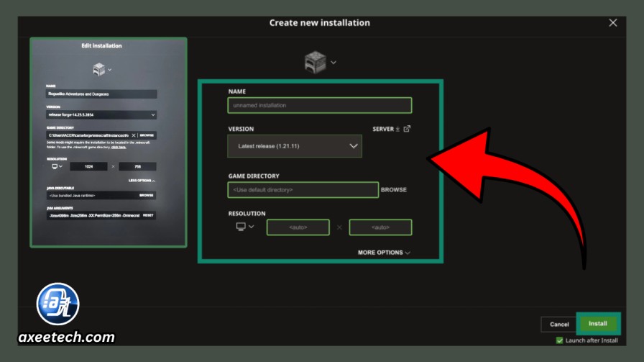The height and width of the screenshot is (362, 644).
Task: Click the Use default directory field
Action: 303,190
